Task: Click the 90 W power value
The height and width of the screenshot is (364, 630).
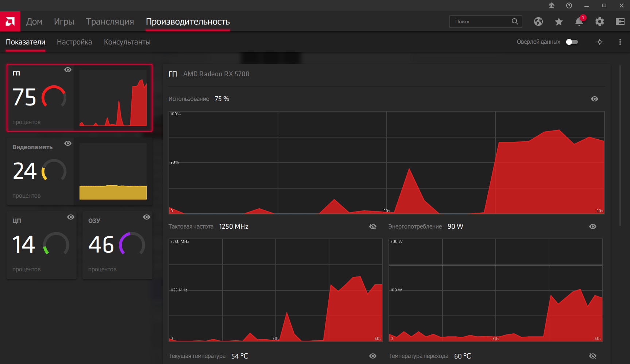Action: (456, 226)
